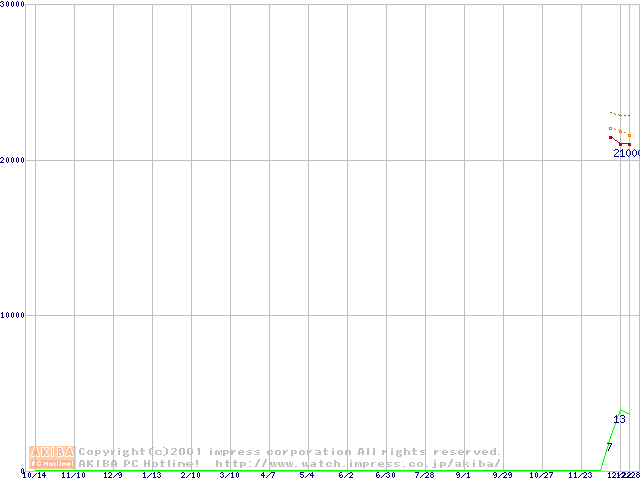Click the impress corporation copyright text
Image resolution: width=640 pixels, height=480 pixels.
pyautogui.click(x=290, y=451)
